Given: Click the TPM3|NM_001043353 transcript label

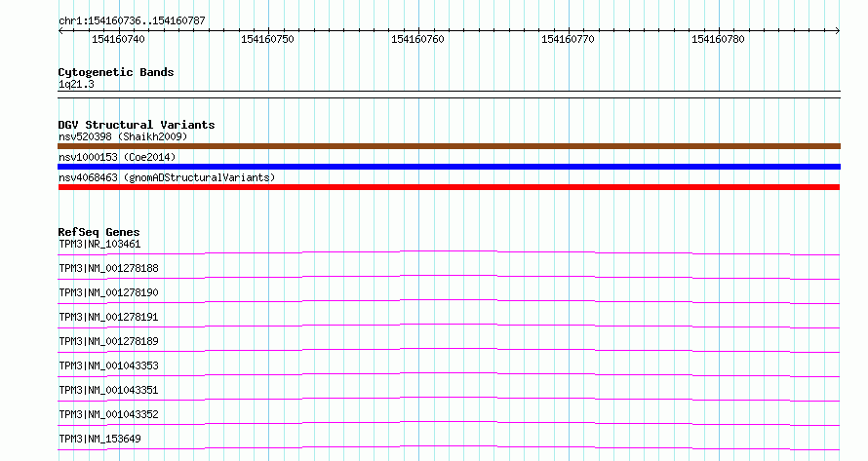Looking at the screenshot, I should click(x=108, y=365).
